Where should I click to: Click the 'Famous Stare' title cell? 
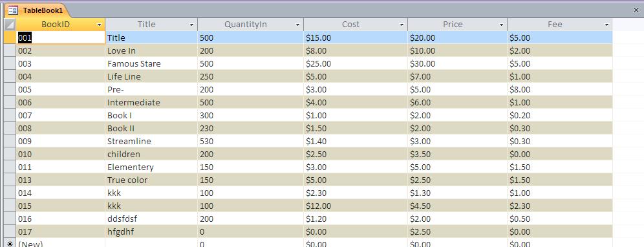point(151,64)
